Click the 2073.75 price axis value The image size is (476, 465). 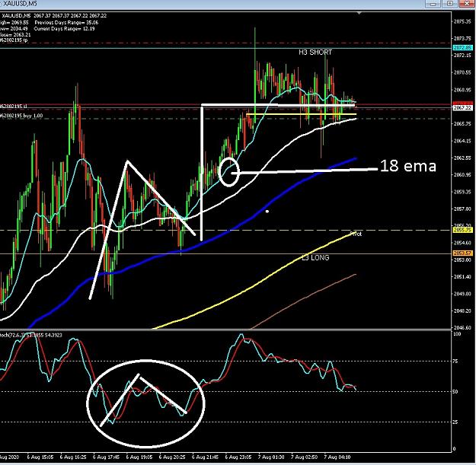click(x=462, y=39)
